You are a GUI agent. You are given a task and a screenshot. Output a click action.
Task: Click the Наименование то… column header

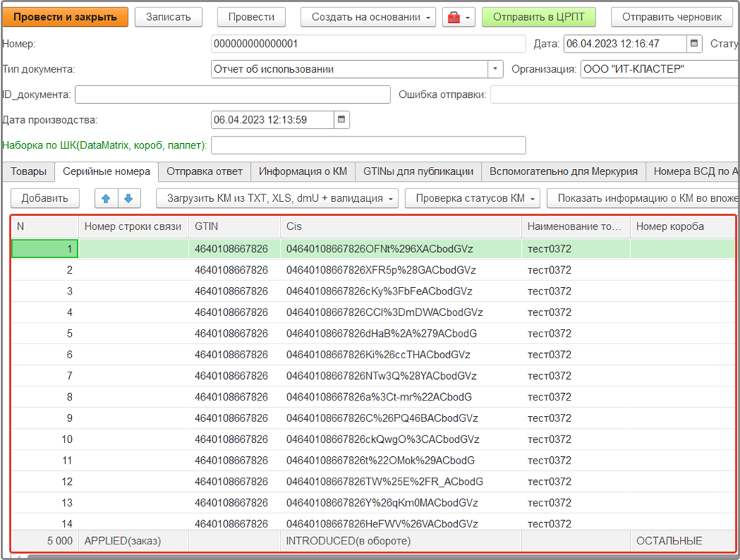point(576,226)
